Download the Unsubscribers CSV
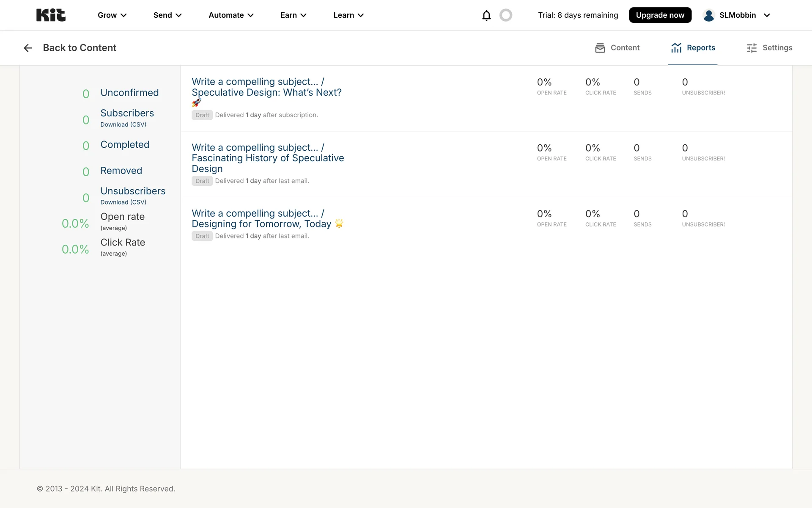The image size is (812, 508). 123,202
